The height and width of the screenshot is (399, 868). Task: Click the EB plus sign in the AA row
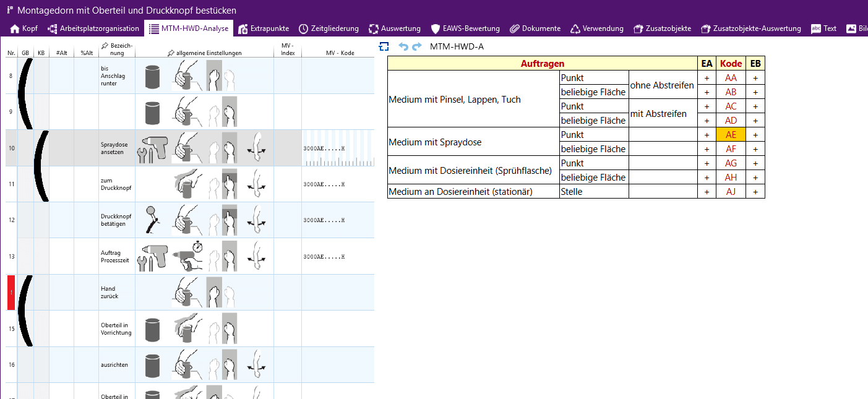[755, 78]
